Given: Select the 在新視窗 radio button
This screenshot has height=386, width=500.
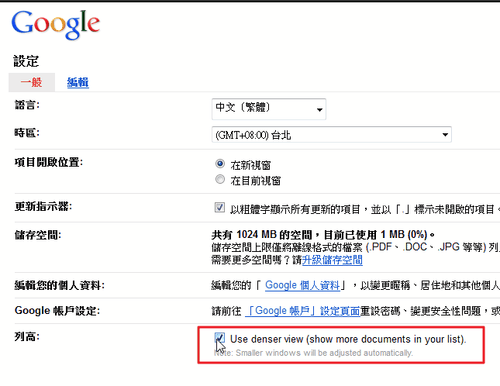Looking at the screenshot, I should pyautogui.click(x=220, y=164).
